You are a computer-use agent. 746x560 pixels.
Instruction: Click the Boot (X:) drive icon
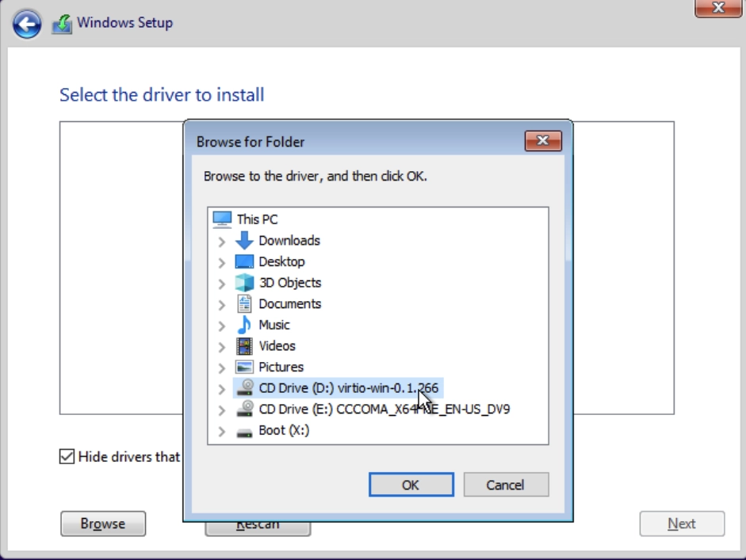click(x=244, y=432)
